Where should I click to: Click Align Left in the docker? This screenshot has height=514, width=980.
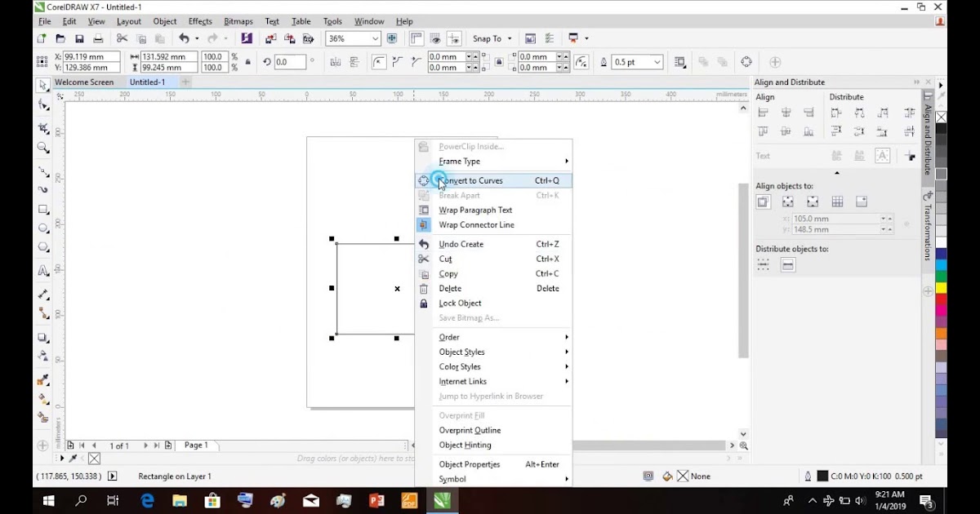(x=764, y=113)
